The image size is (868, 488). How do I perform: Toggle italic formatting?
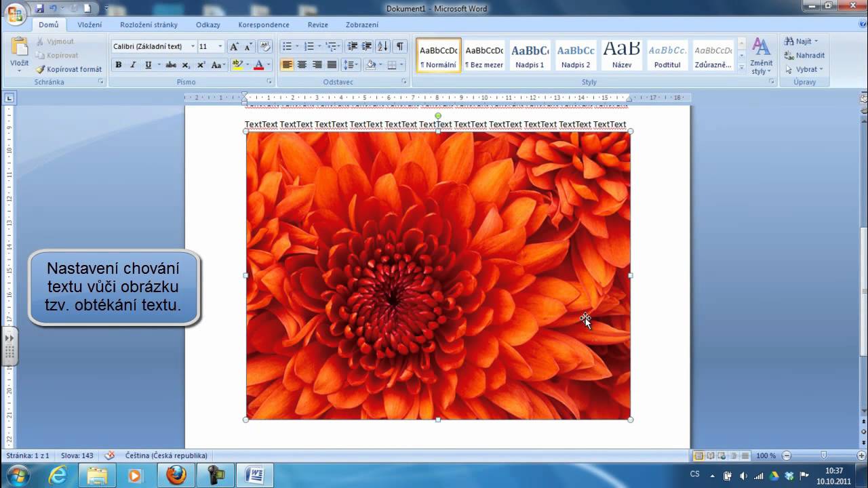coord(133,65)
